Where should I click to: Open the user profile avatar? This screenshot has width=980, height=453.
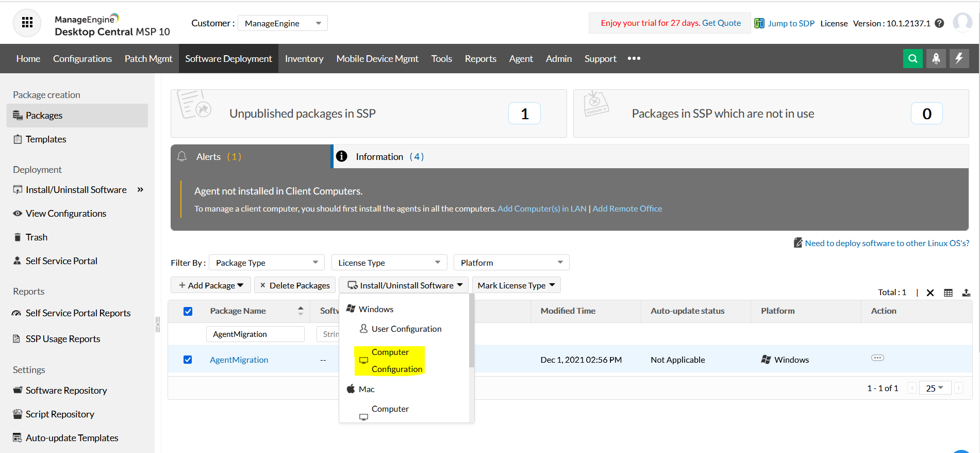pos(962,23)
